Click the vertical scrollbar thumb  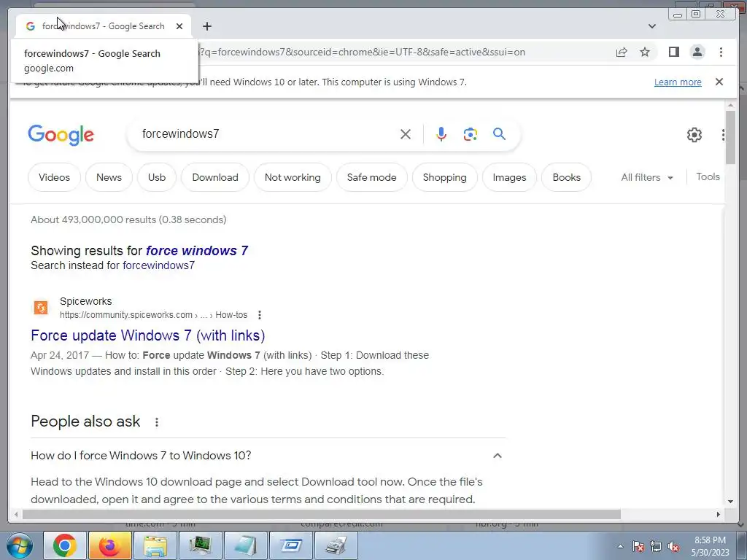(x=730, y=138)
